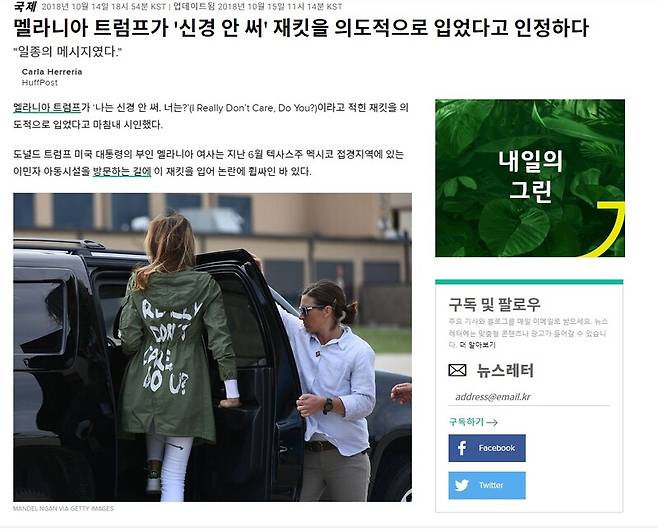Focus the address@email.kr input field
Viewport: 658px width, 531px height.
[529, 397]
